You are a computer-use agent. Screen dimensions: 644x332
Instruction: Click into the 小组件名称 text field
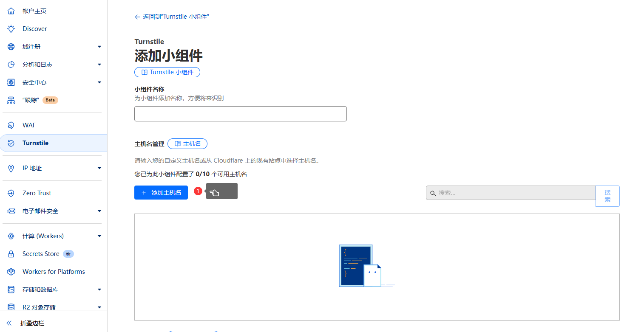point(240,114)
